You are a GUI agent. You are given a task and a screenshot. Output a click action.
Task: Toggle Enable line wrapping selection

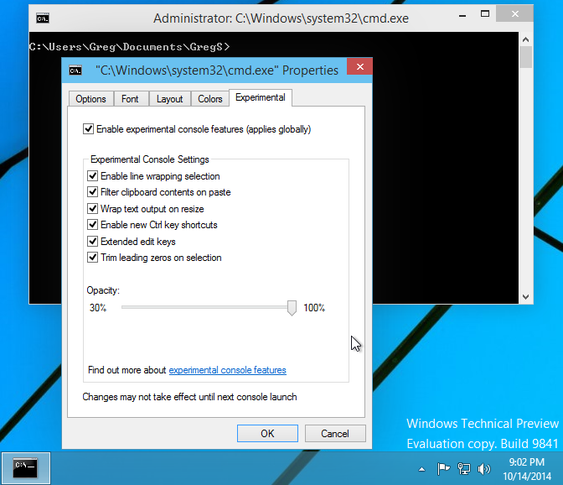93,176
